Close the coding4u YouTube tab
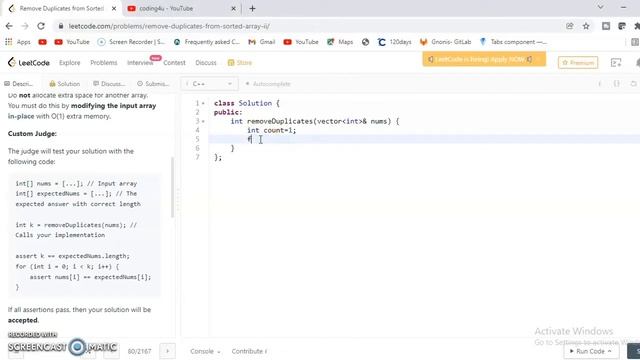The height and width of the screenshot is (360, 640). click(233, 8)
